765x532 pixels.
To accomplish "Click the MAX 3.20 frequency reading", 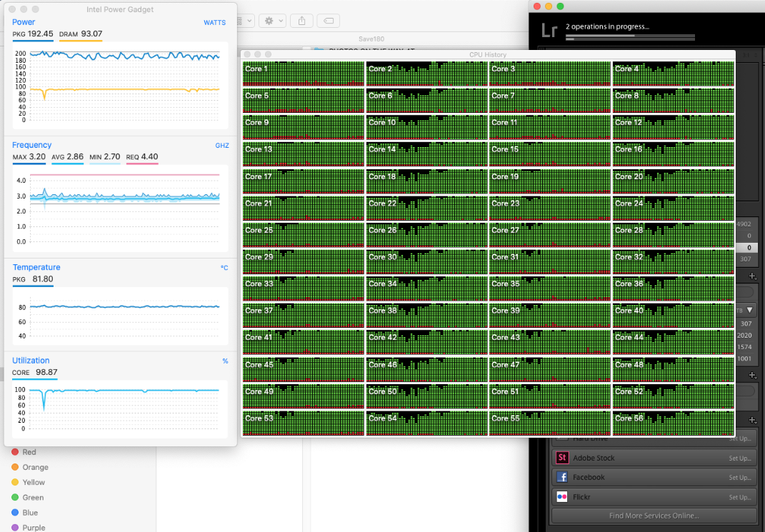I will click(29, 156).
